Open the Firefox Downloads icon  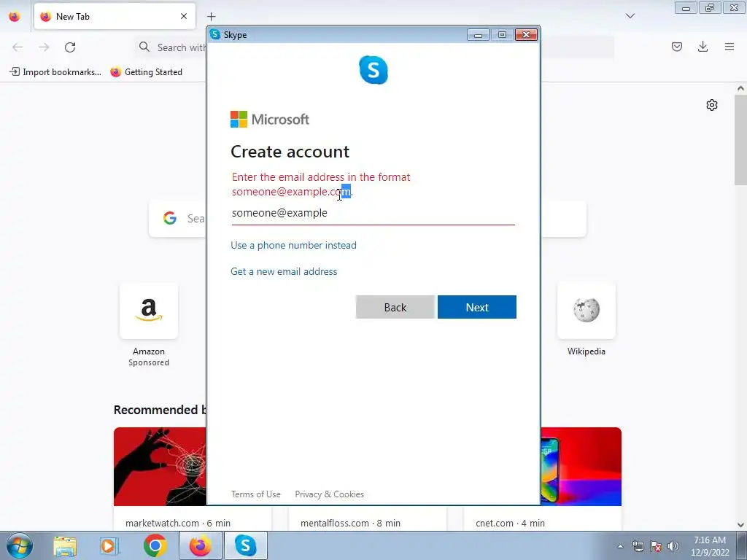pos(703,47)
